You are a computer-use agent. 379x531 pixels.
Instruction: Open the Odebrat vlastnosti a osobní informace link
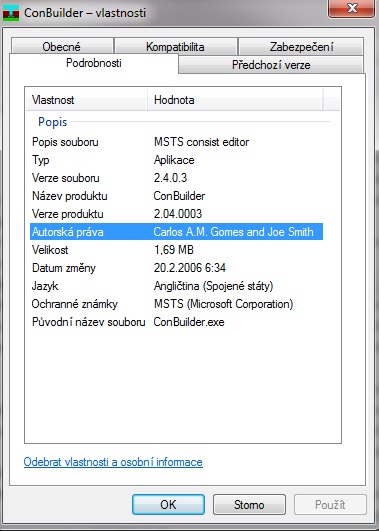113,462
